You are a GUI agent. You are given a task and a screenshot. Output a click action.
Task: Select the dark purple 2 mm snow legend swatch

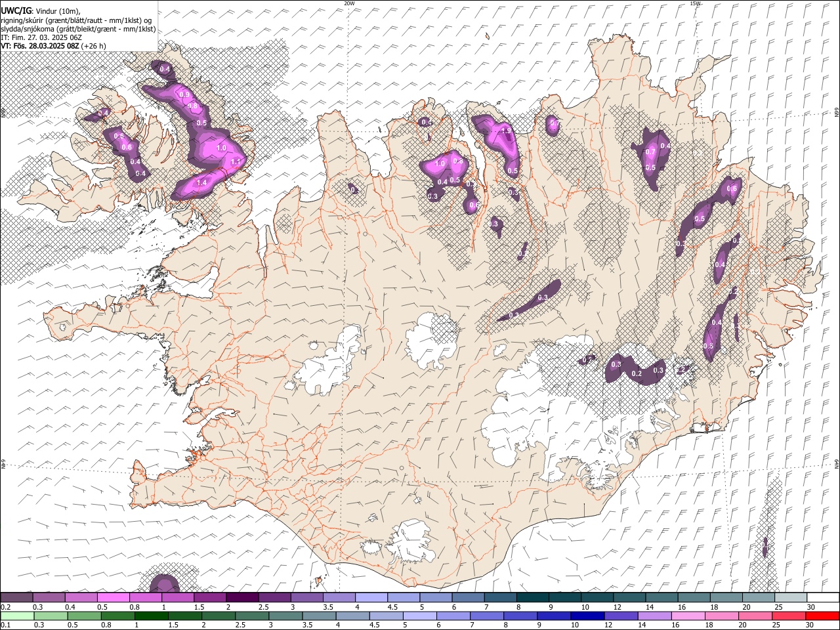pyautogui.click(x=242, y=598)
